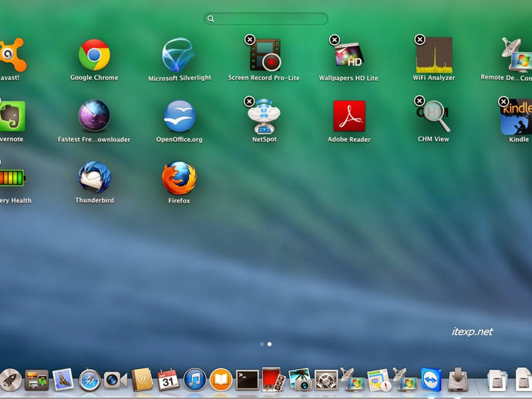Open the Evernote app icon
Image resolution: width=532 pixels, height=399 pixels.
[x=12, y=116]
